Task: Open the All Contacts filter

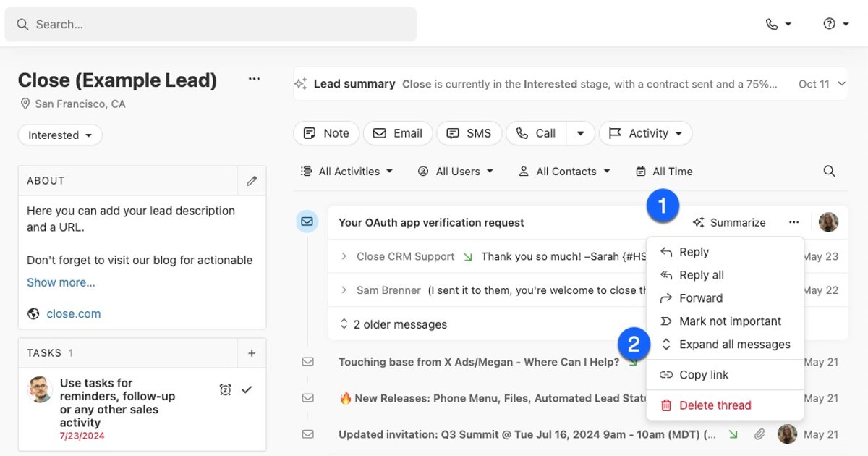Action: 564,172
